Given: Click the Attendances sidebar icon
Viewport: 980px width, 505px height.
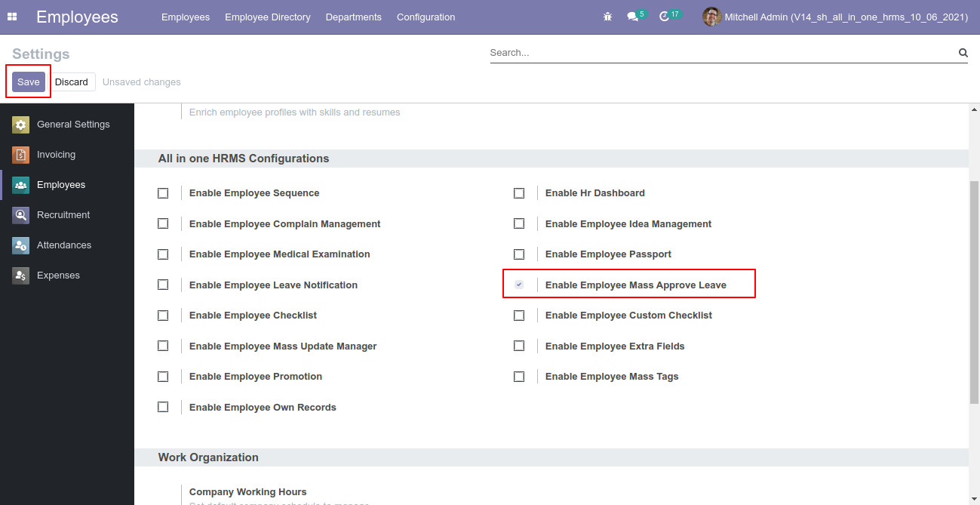Looking at the screenshot, I should [x=21, y=245].
